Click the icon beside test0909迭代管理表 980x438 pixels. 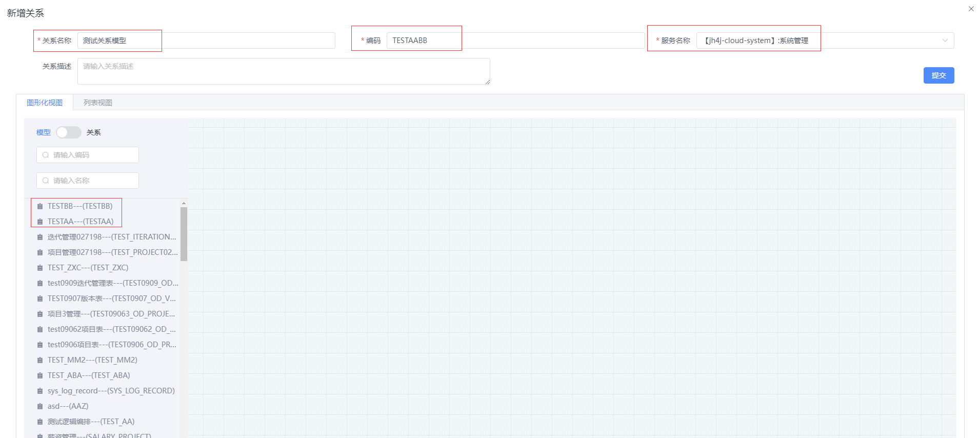point(40,283)
